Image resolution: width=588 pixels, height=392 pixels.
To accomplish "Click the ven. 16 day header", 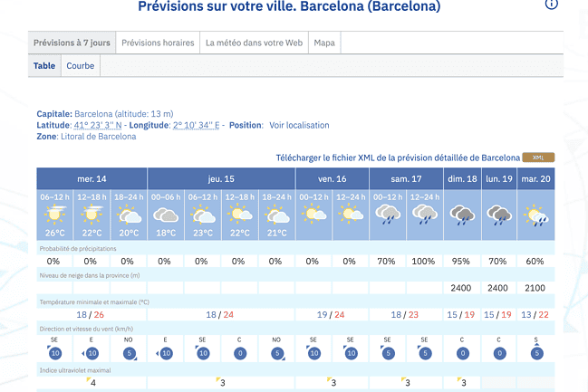I will [x=333, y=178].
